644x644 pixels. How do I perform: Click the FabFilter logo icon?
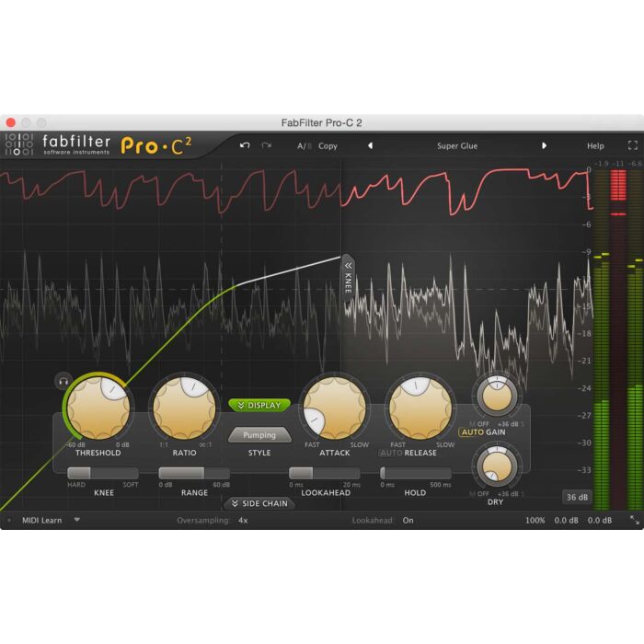coord(18,144)
